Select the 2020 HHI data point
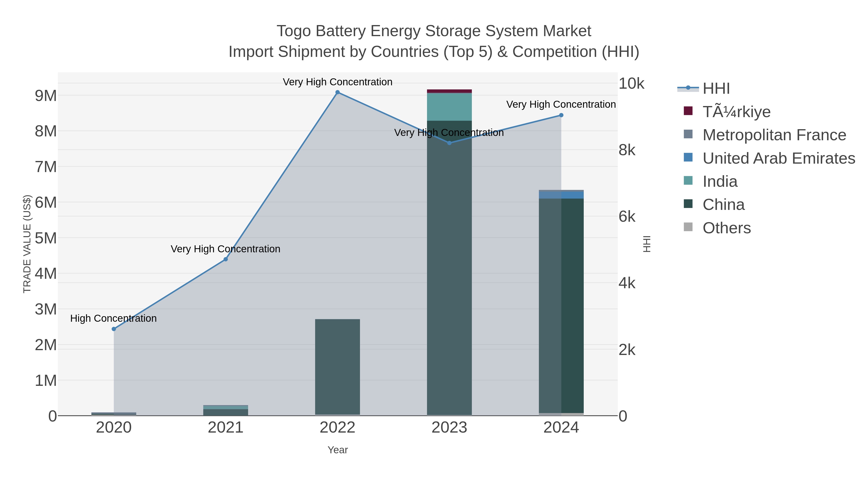The height and width of the screenshot is (488, 868). pos(114,329)
